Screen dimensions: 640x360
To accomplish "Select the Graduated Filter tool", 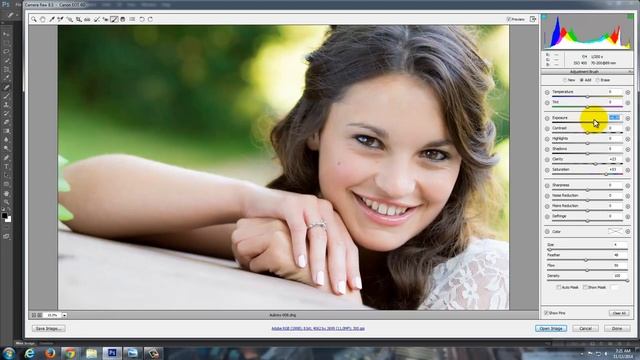I will click(122, 19).
